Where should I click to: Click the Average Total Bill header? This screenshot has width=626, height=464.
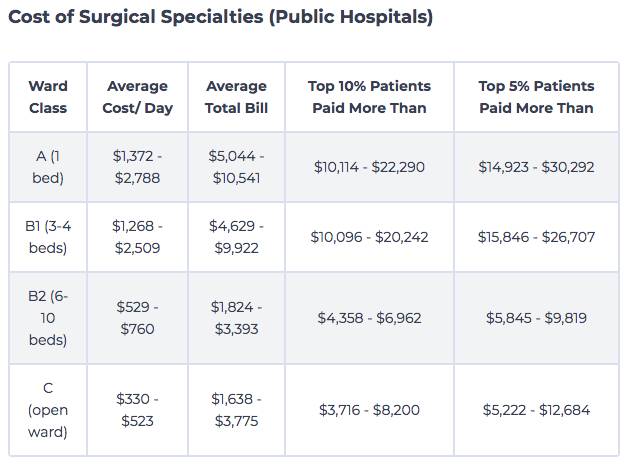pos(236,97)
